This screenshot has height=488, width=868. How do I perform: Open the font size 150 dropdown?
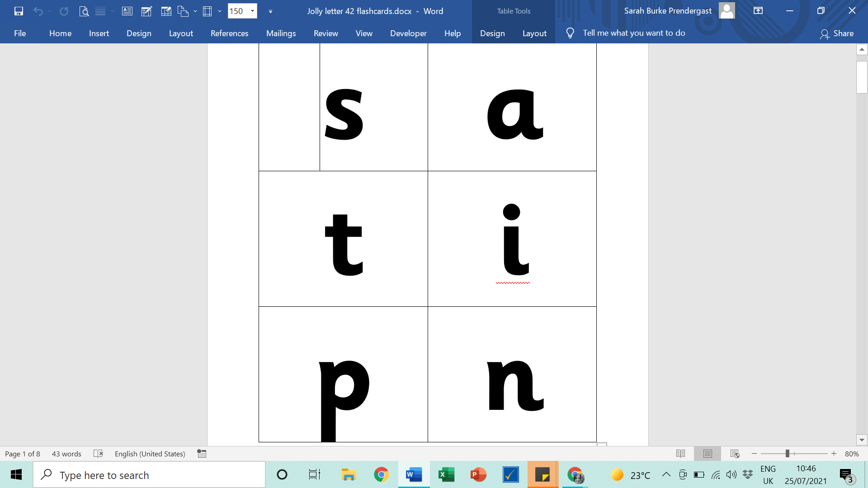pos(252,11)
